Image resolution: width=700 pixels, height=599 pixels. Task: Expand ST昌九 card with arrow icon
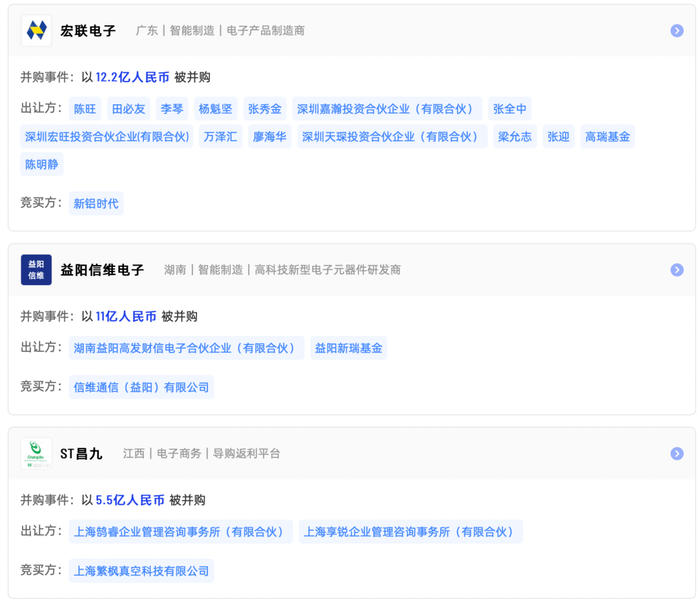pos(677,454)
